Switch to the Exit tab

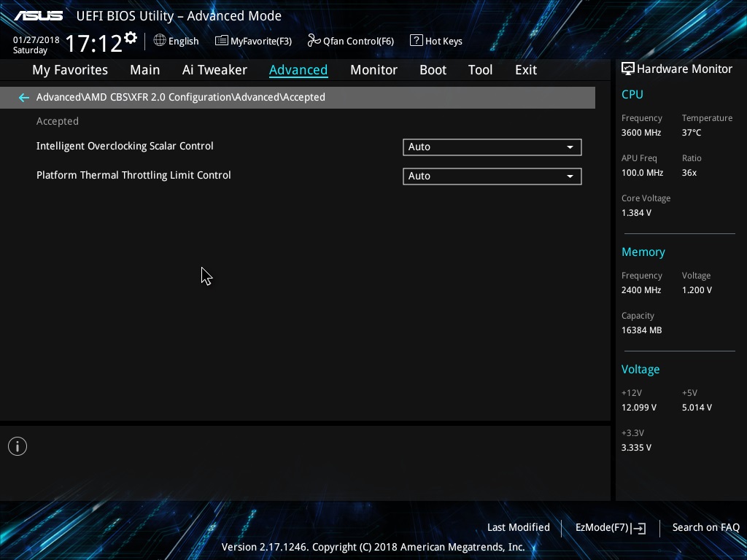526,70
